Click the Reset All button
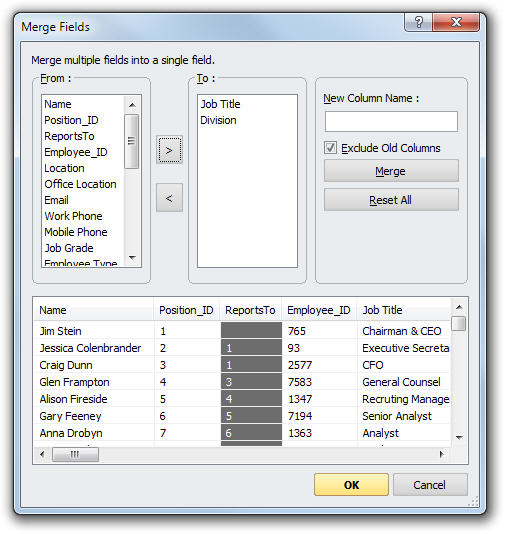The image size is (505, 534). 391,200
